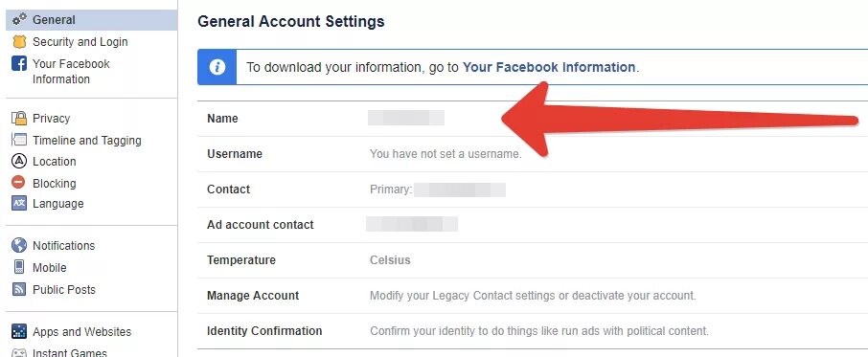Click the Language translate icon

(x=19, y=203)
